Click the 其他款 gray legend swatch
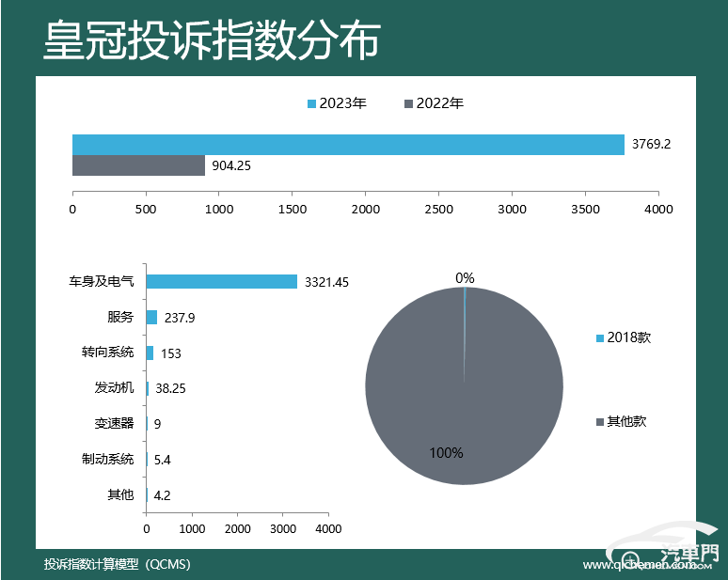The image size is (728, 580). click(600, 422)
